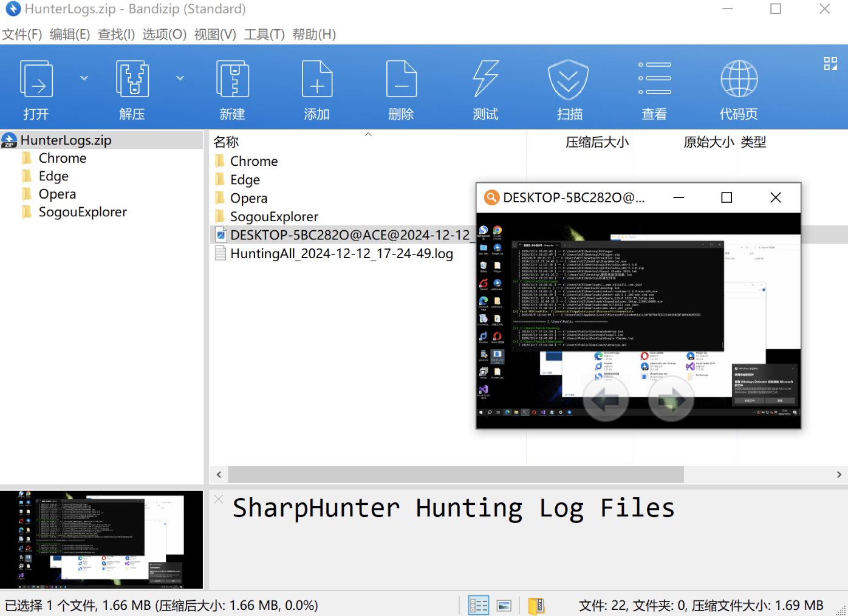Open the 查找(I) menu
848x616 pixels.
(x=117, y=34)
